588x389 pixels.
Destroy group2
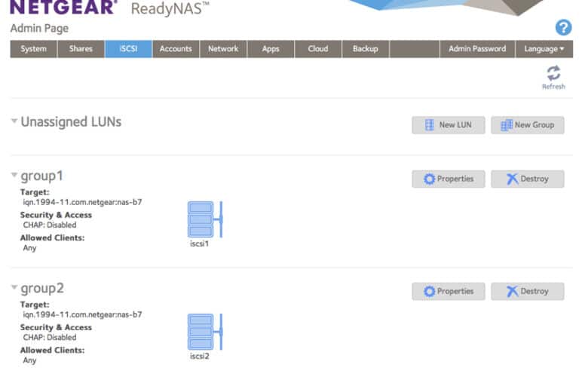coord(528,292)
